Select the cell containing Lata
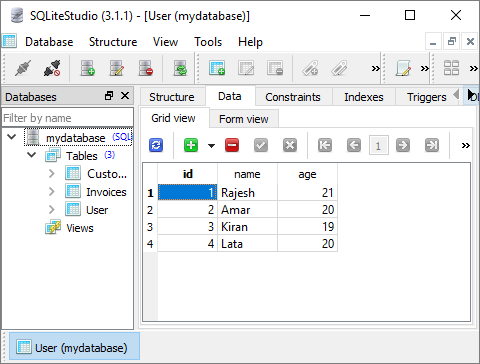The width and height of the screenshot is (480, 364). tap(247, 244)
